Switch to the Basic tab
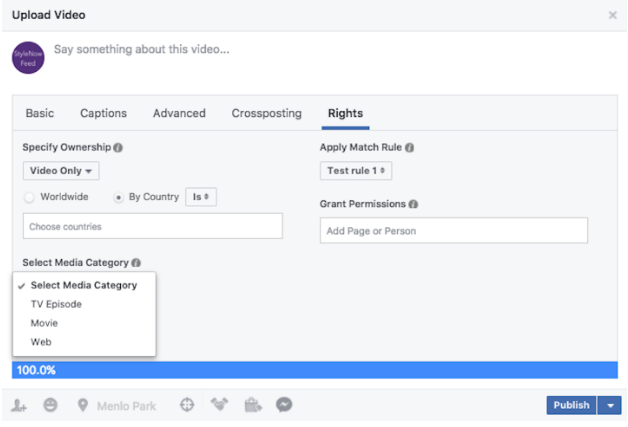Image resolution: width=628 pixels, height=427 pixels. (40, 113)
